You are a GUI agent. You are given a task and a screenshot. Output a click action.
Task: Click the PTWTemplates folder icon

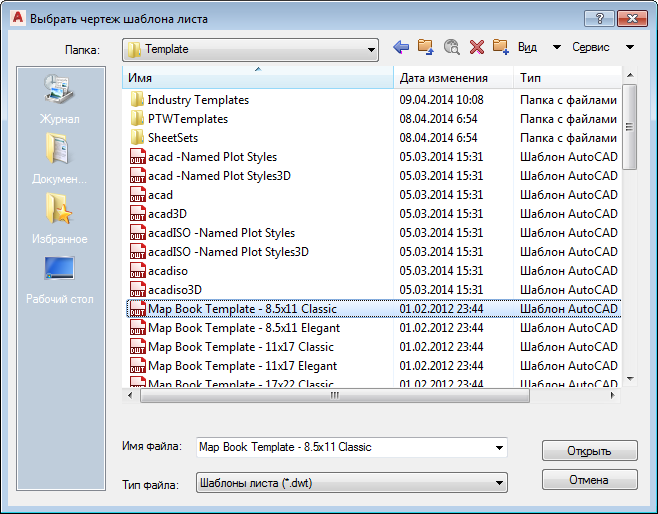pyautogui.click(x=137, y=119)
